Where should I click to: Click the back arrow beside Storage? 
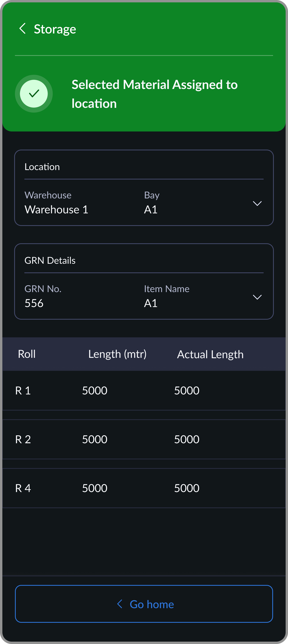(x=23, y=29)
